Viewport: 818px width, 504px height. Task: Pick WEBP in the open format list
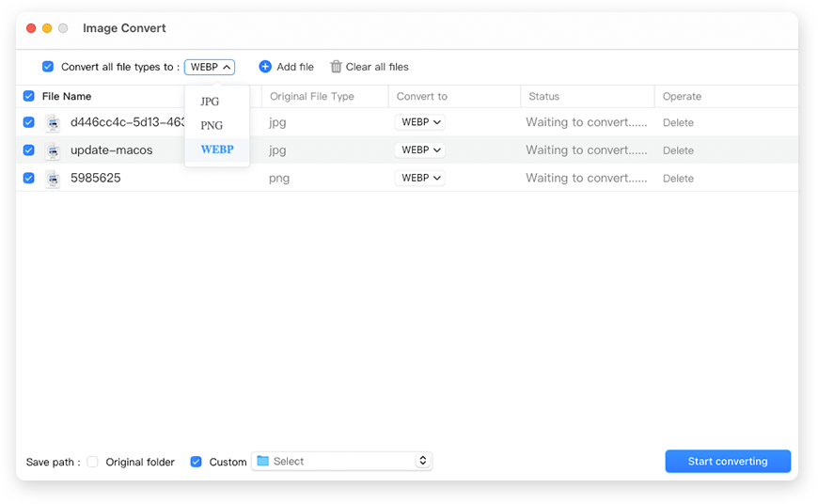pos(217,150)
